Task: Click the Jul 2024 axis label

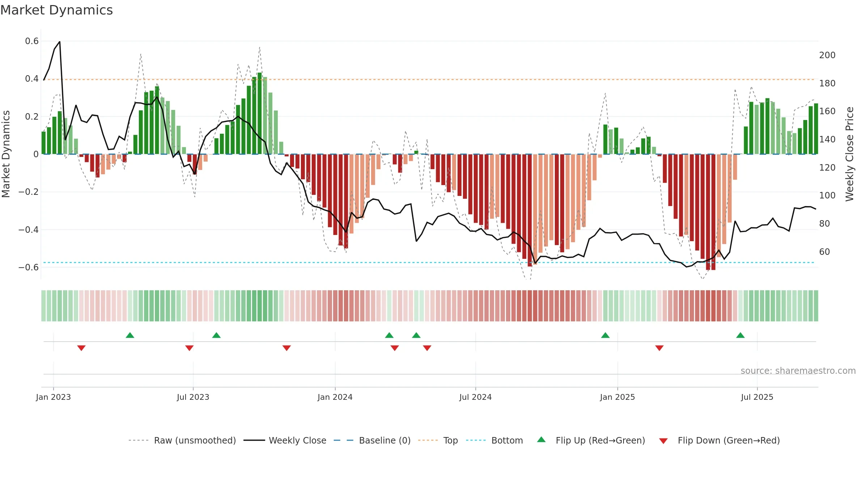Action: 476,397
